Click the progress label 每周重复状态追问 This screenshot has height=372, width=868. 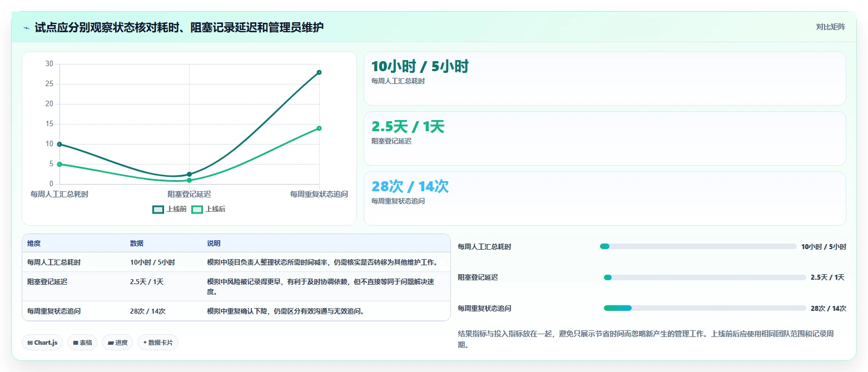tap(484, 308)
